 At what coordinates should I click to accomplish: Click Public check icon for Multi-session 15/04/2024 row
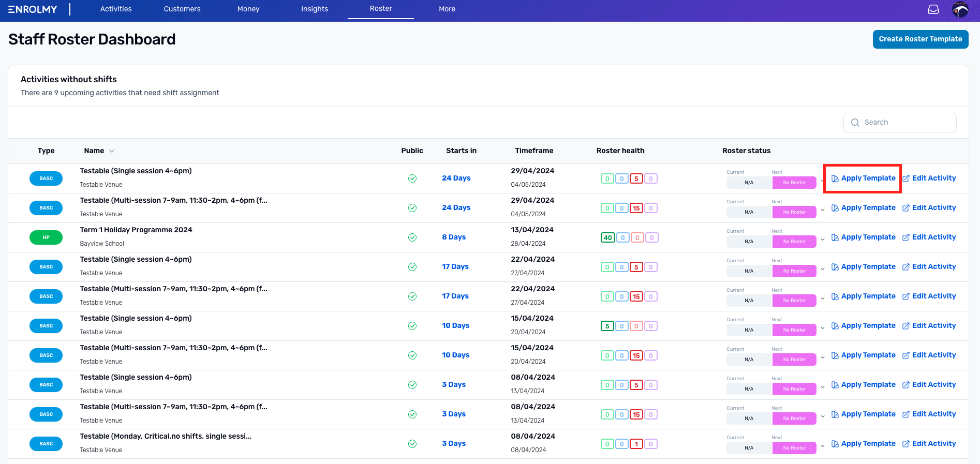click(x=412, y=355)
